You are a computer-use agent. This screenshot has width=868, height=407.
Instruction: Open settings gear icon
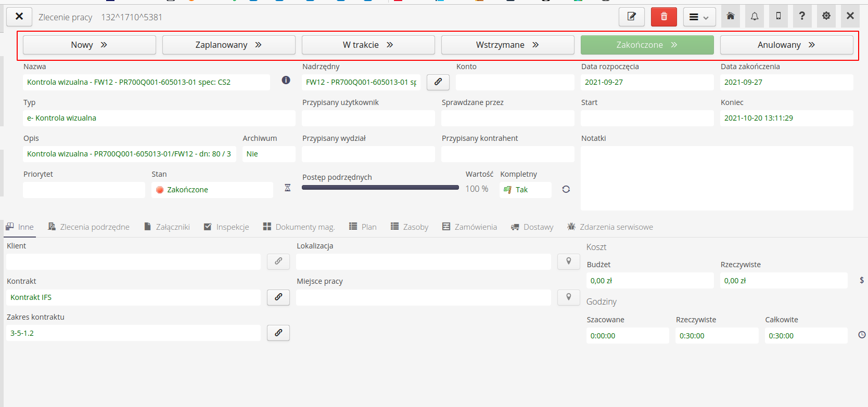coord(826,16)
